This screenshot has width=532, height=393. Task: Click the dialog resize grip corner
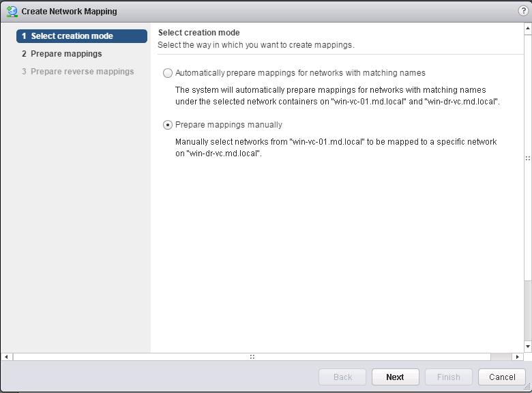click(x=528, y=387)
